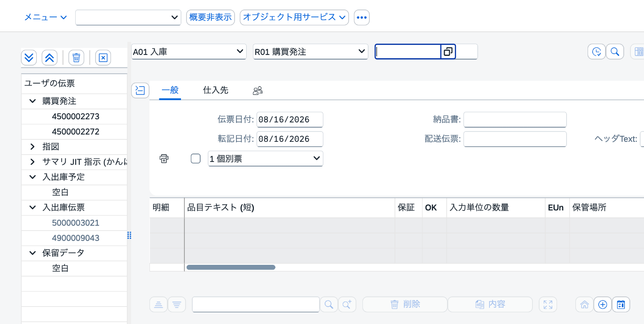
Task: Click the search text field below table
Action: click(x=256, y=304)
